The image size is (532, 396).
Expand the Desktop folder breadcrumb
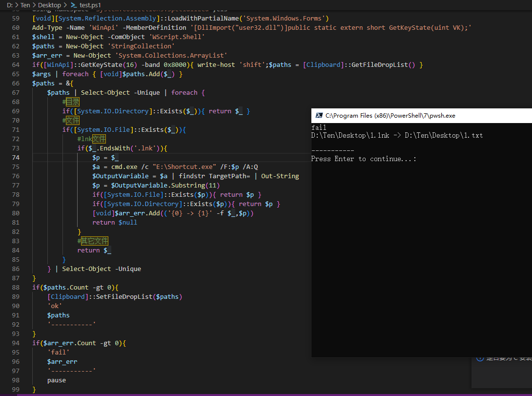(x=49, y=5)
